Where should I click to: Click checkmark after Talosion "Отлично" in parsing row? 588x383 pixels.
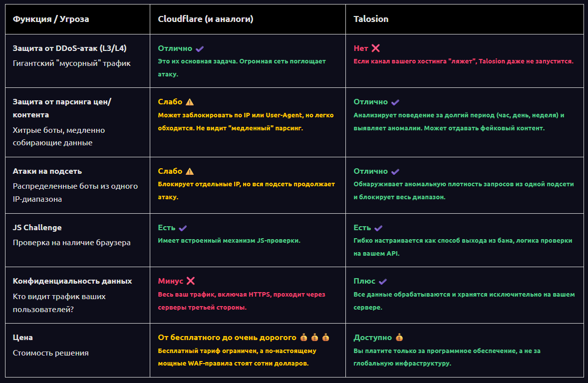click(x=395, y=102)
